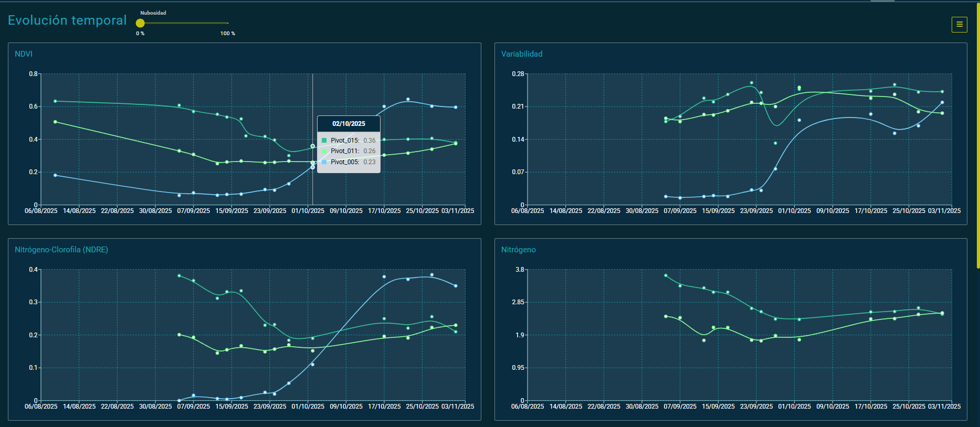Click the Pivot_005 blue color square in the tooltip

[324, 162]
